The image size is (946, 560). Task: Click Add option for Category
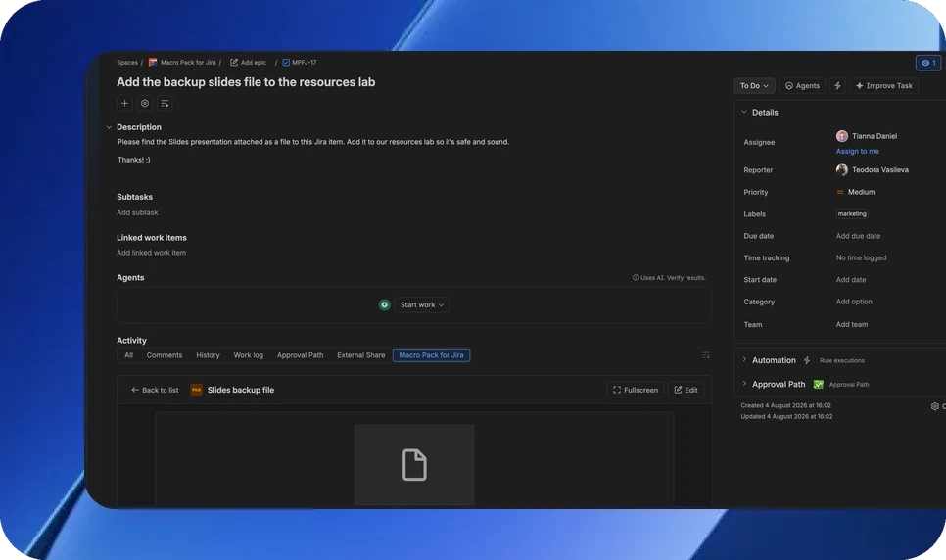(854, 302)
